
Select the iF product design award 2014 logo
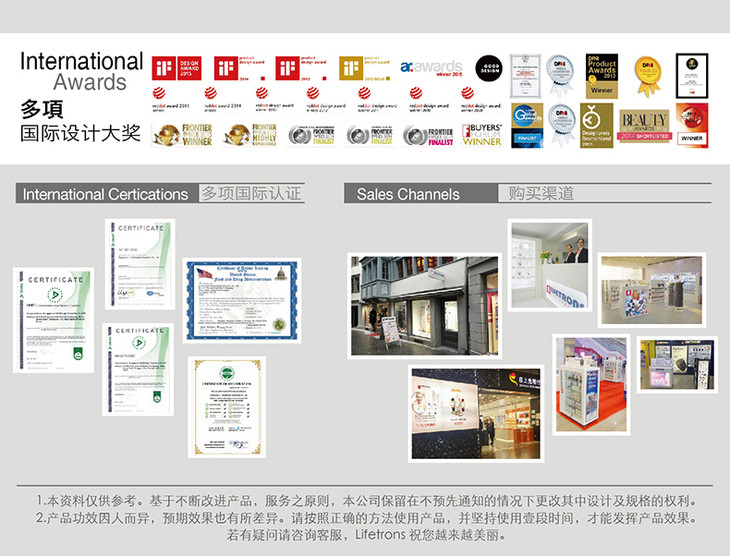pyautogui.click(x=239, y=68)
